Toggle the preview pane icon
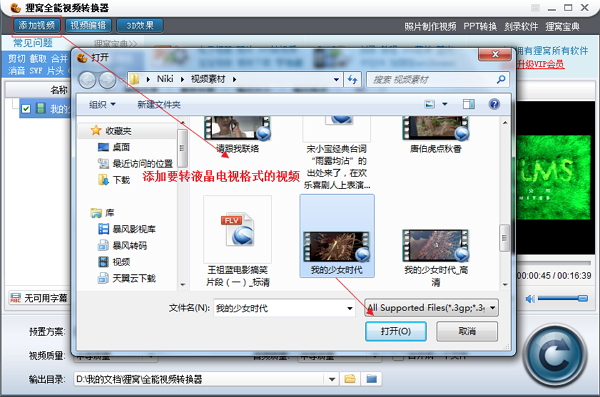 (x=468, y=104)
